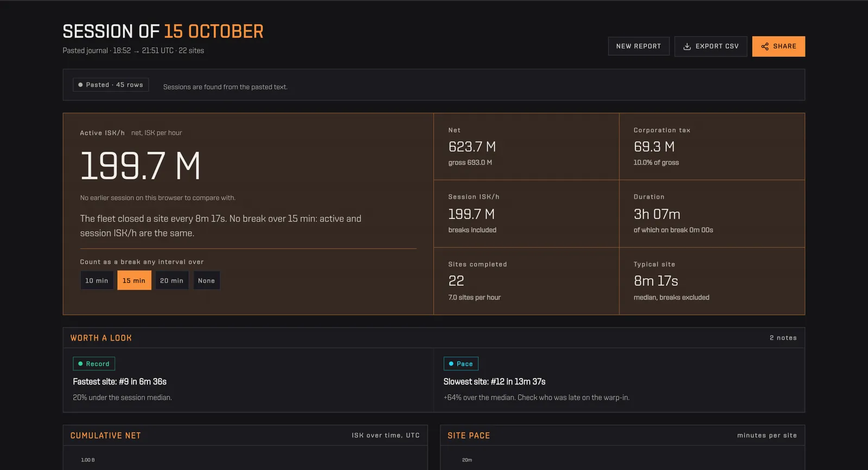The height and width of the screenshot is (470, 868).
Task: Click the Pasted journal time range subtitle
Action: (x=133, y=50)
